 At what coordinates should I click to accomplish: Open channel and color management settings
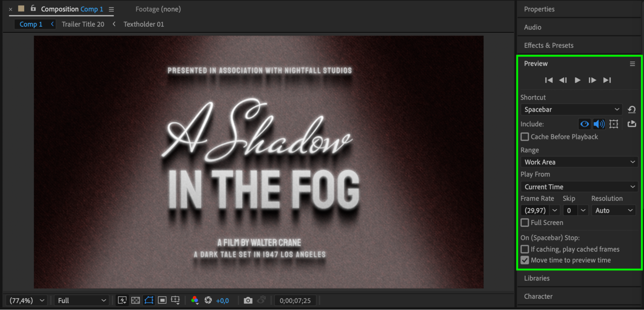(x=195, y=300)
